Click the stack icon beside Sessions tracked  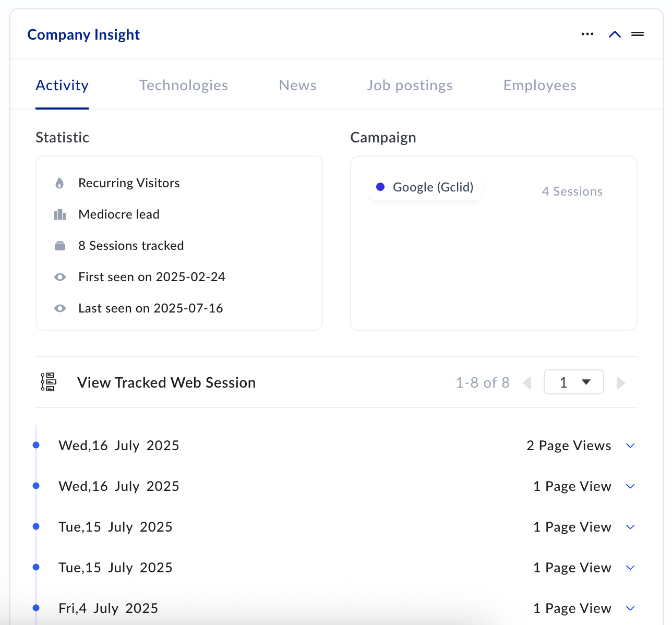[x=60, y=246]
